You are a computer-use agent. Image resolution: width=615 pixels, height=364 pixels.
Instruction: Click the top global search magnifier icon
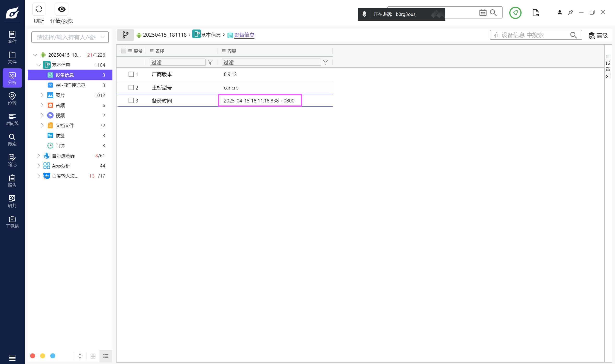tap(493, 12)
